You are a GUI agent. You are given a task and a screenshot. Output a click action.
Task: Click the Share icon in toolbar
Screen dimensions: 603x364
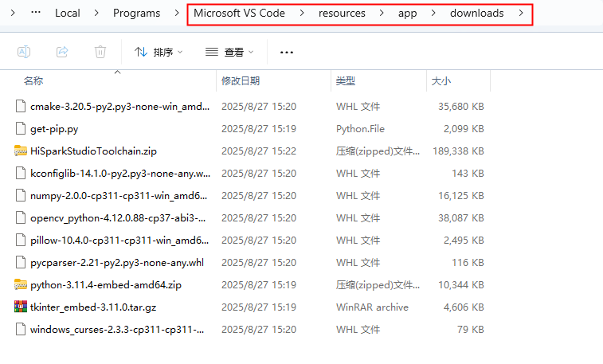coord(62,52)
